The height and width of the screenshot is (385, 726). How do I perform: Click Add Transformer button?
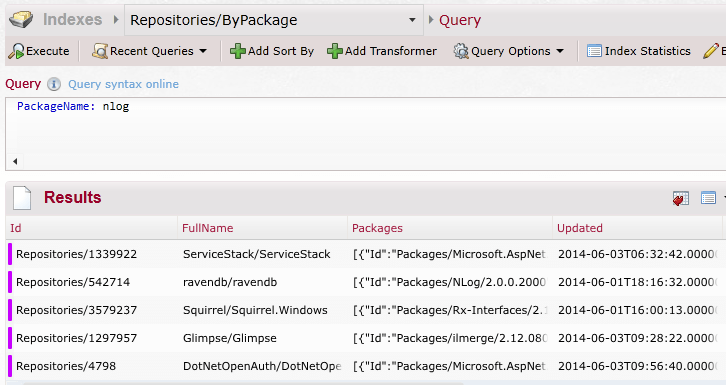click(382, 51)
